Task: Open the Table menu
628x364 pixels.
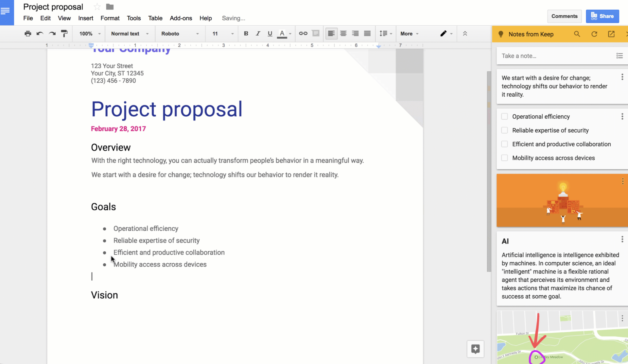Action: (x=155, y=18)
